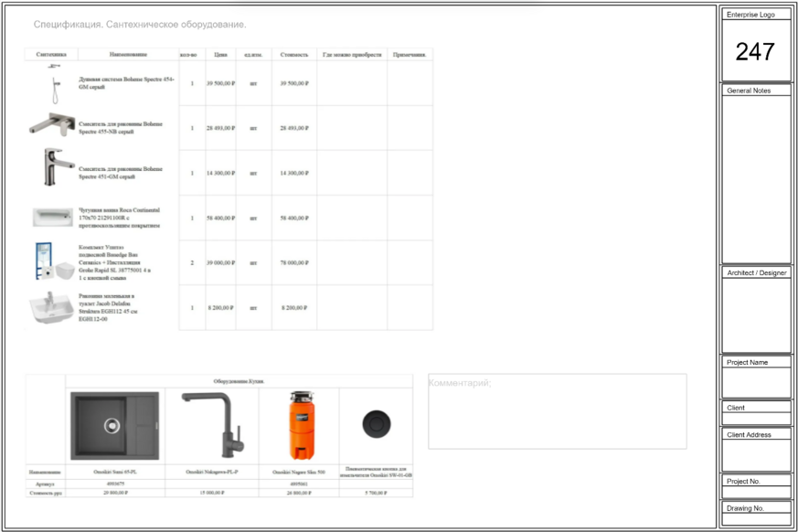Click the page title 'Спецификация. Сантехническое оборудование.'
This screenshot has width=798, height=532.
pos(140,25)
